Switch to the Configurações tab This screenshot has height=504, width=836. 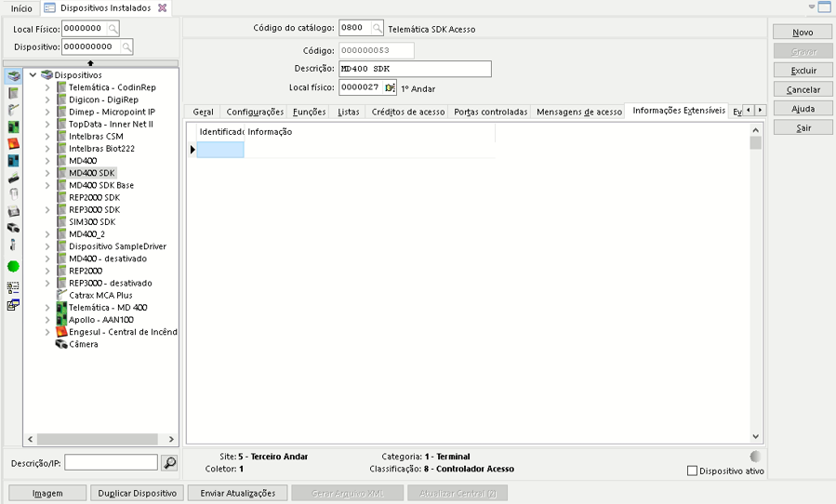(255, 112)
